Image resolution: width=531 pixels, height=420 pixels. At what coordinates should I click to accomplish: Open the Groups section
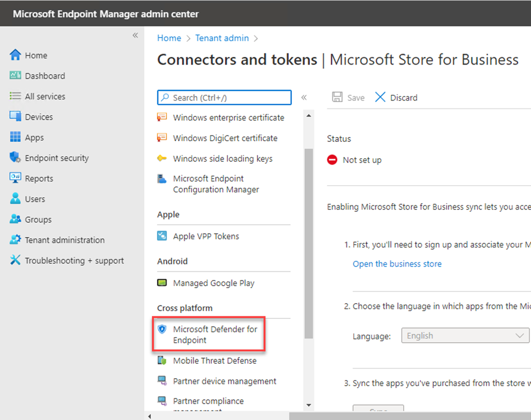(x=38, y=220)
